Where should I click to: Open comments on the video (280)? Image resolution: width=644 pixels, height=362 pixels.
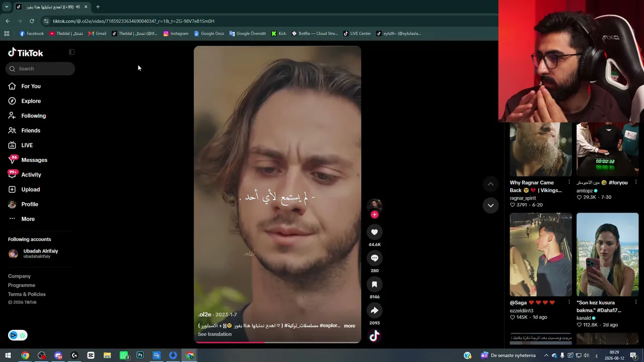(374, 258)
